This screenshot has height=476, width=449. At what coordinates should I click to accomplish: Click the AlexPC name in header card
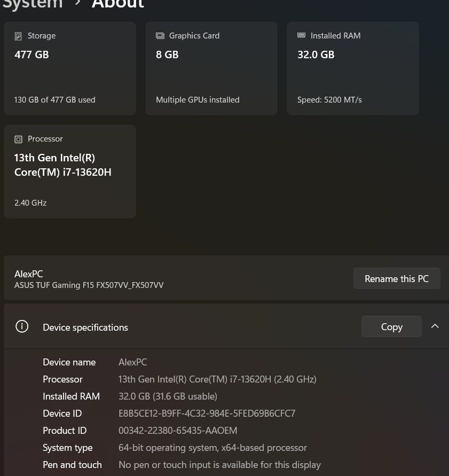click(29, 274)
